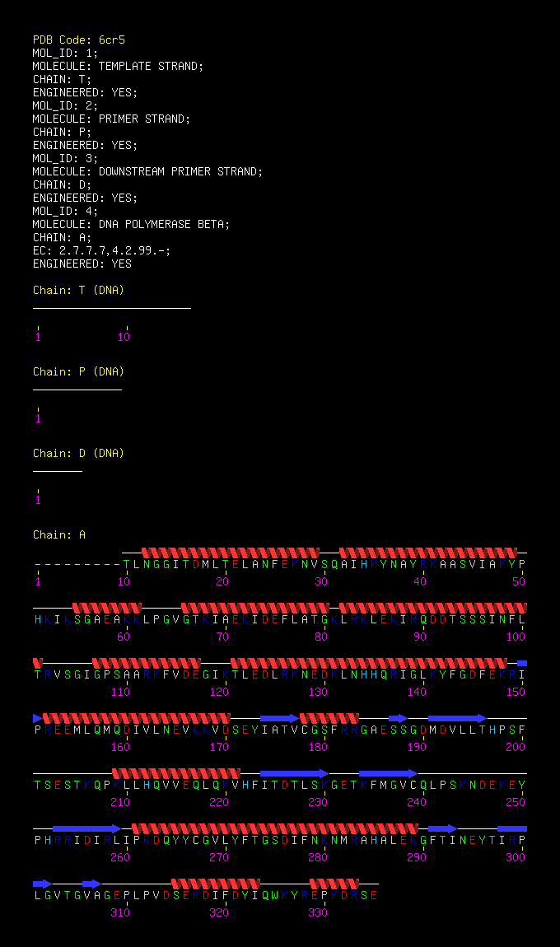Click residue number 210 label
The width and height of the screenshot is (560, 947).
120,802
